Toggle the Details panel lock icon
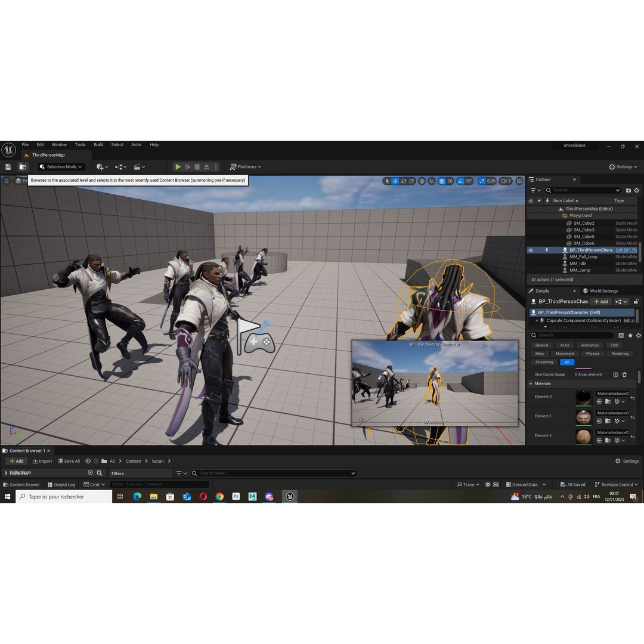This screenshot has width=644, height=644. [636, 302]
